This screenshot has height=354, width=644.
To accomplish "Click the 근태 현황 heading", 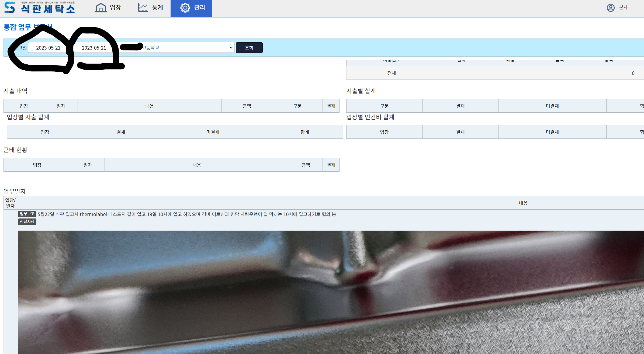I will [x=15, y=150].
